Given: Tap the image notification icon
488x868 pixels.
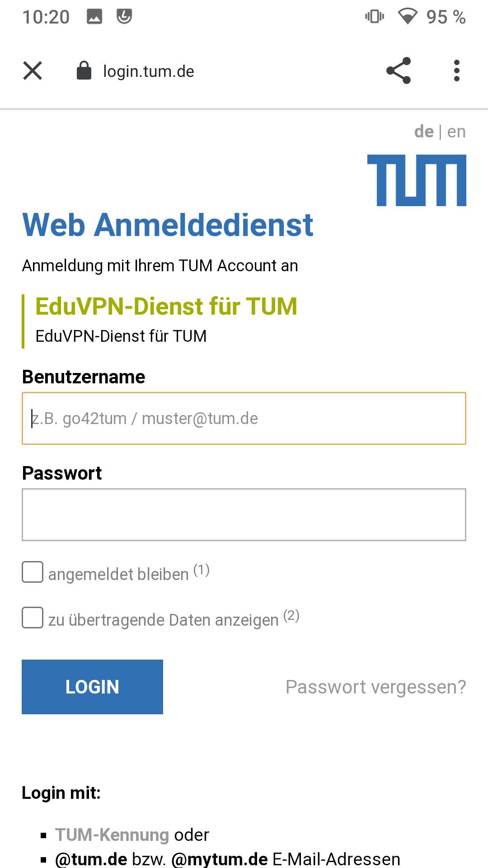Looking at the screenshot, I should 94,17.
